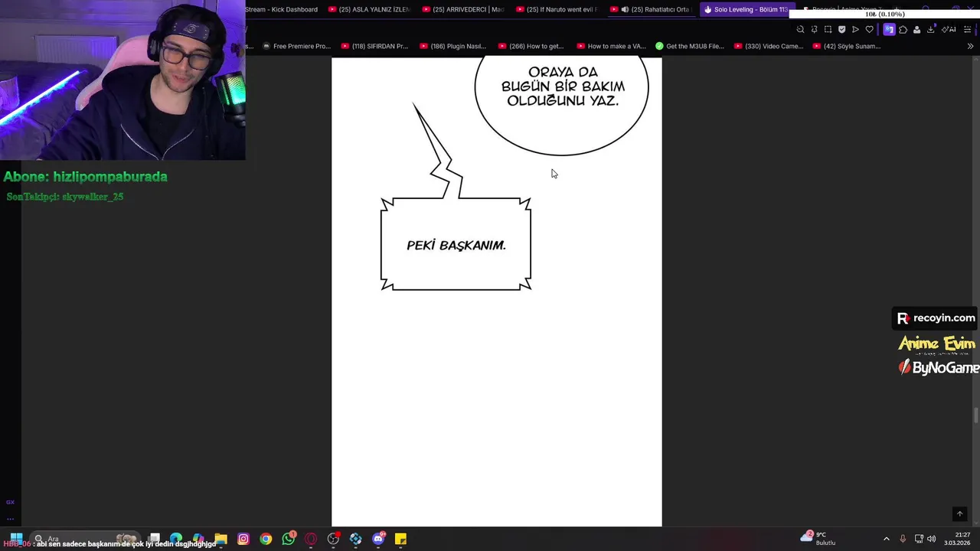Click the mute speaker icon on Rahatlatıcı tab
This screenshot has width=980, height=551.
pos(625,9)
